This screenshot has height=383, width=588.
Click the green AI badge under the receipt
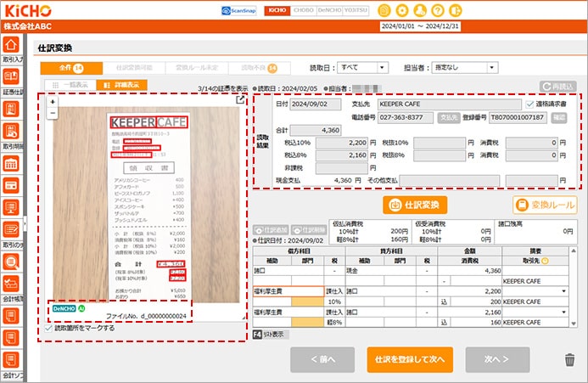point(81,308)
